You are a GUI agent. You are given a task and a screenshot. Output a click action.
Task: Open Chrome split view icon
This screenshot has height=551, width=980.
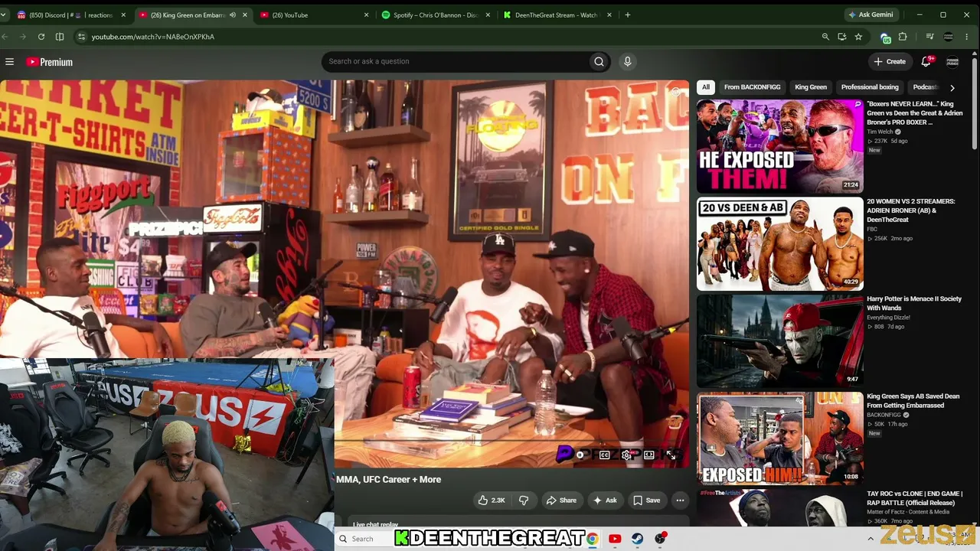point(60,37)
